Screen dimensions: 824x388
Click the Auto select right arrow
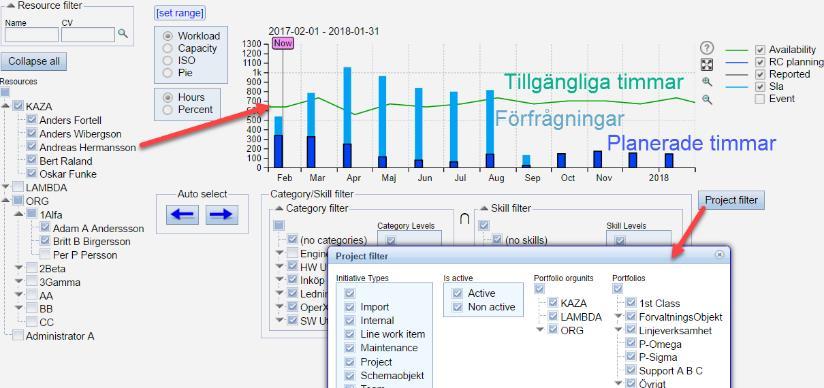(222, 215)
